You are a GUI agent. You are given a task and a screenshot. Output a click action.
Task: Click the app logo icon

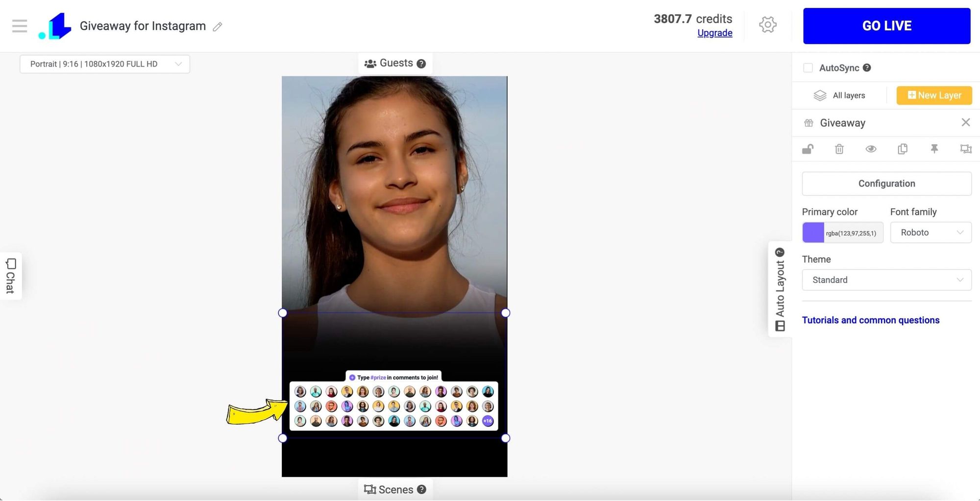coord(55,26)
